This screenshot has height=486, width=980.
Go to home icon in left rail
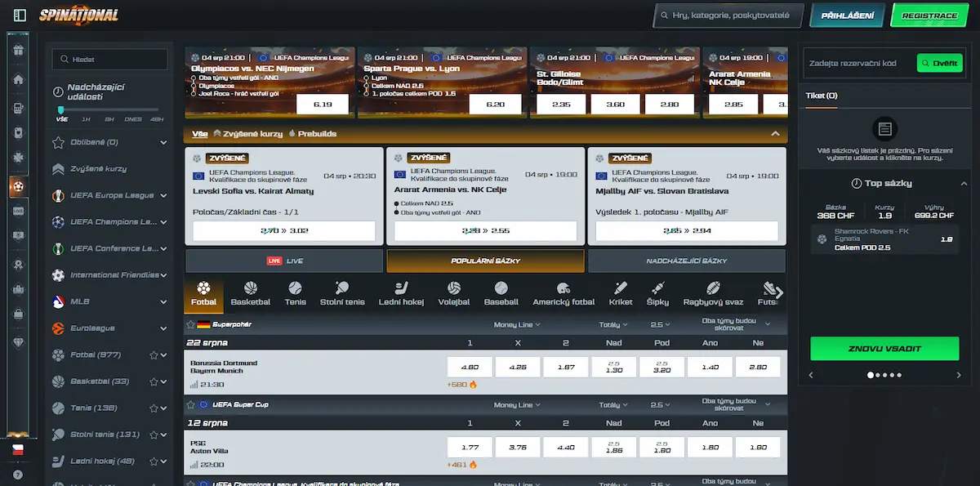(x=18, y=79)
